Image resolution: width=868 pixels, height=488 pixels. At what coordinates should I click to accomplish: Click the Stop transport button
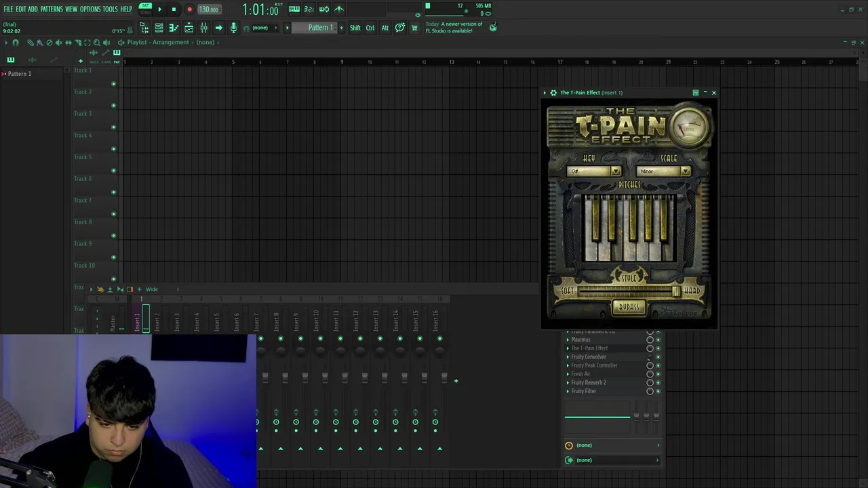coord(174,9)
